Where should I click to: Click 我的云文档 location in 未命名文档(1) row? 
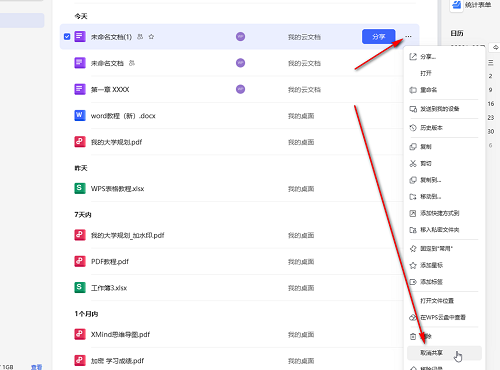click(304, 37)
